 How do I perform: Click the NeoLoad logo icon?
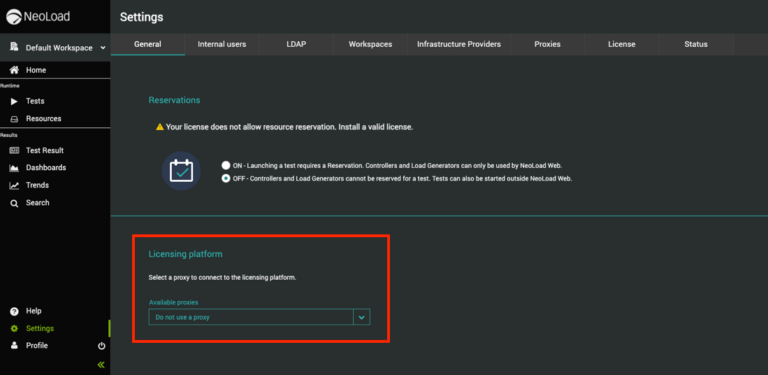point(14,17)
